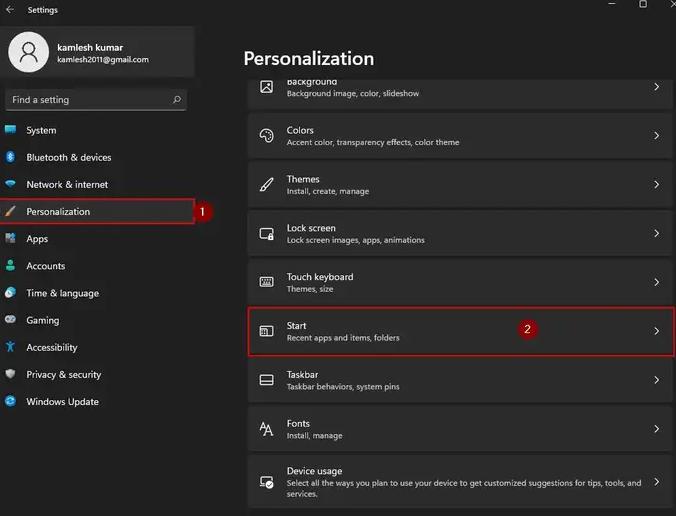Click the Gaming controller icon

10,319
